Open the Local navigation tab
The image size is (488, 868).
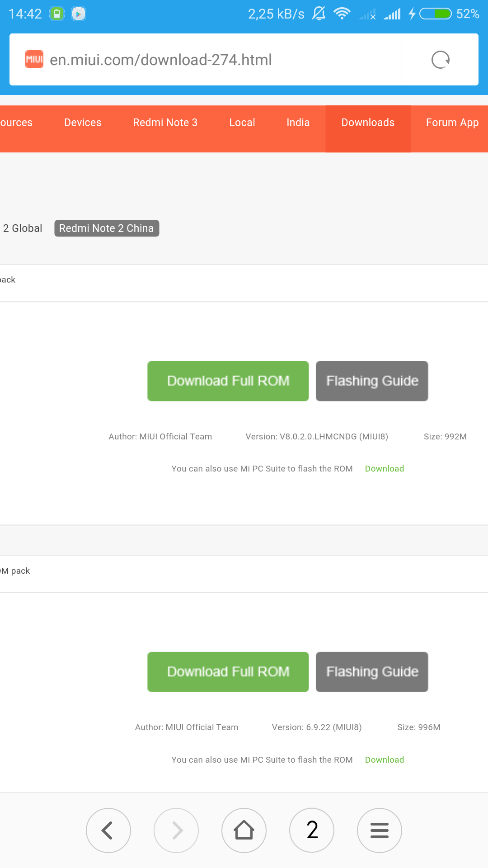(x=242, y=123)
